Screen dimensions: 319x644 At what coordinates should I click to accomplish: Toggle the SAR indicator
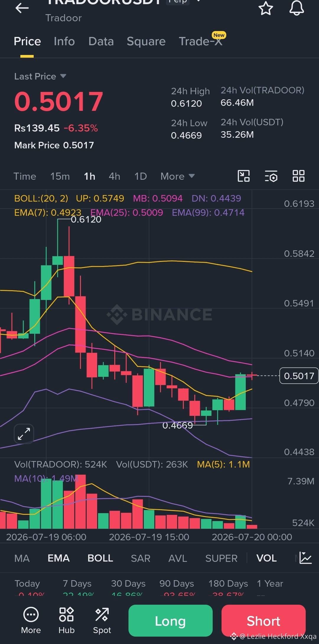coord(141,558)
